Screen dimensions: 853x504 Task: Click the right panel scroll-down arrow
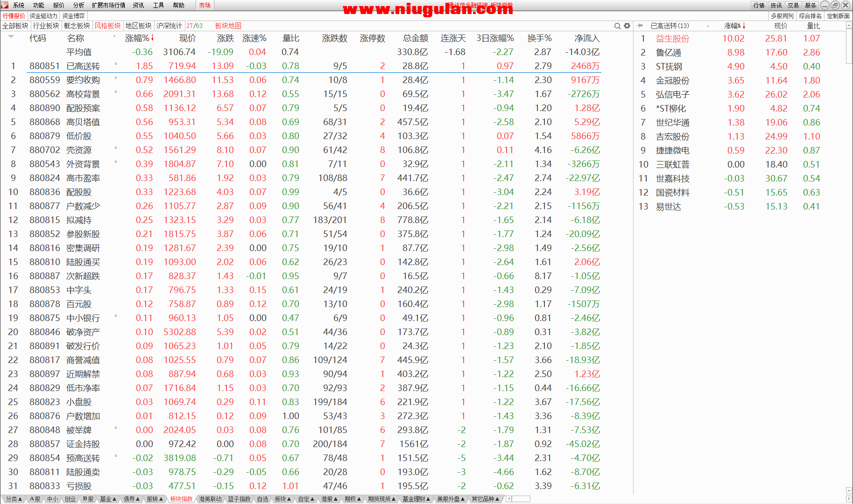click(849, 490)
